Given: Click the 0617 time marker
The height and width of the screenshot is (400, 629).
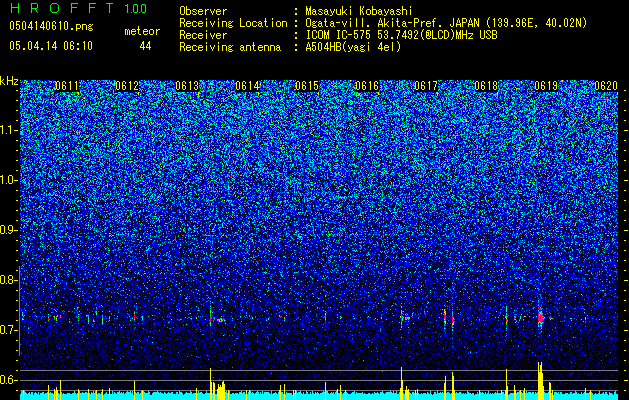Looking at the screenshot, I should point(426,86).
